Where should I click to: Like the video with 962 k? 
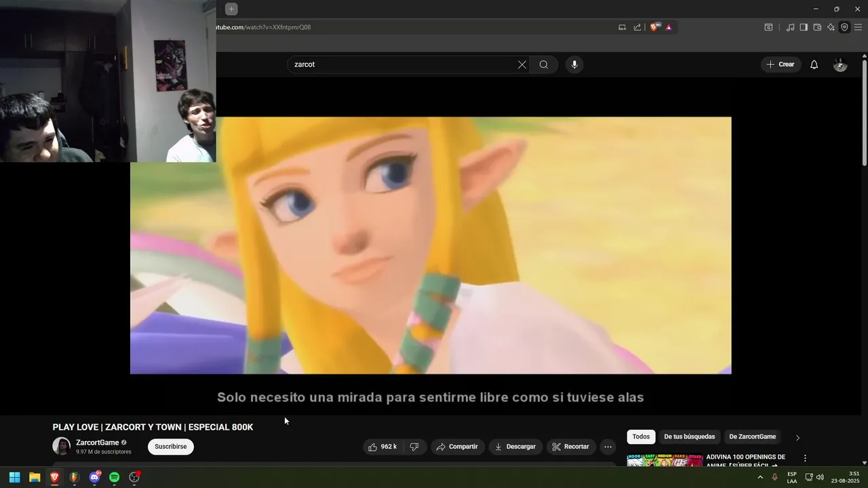[382, 447]
